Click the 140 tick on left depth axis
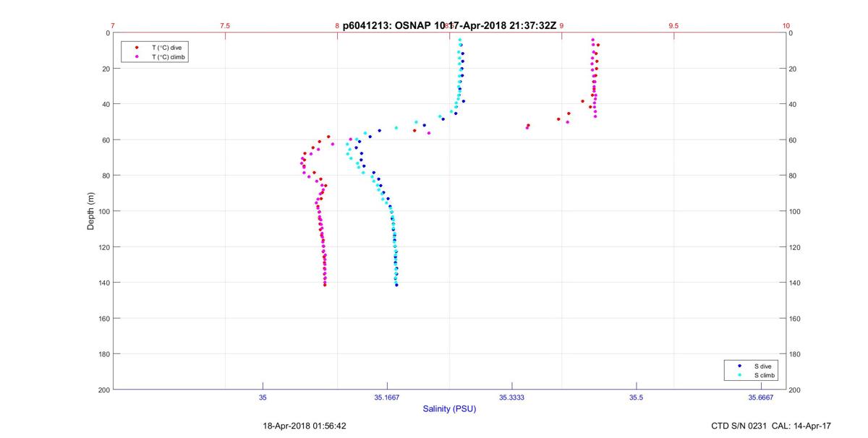868x438 pixels. [x=103, y=283]
